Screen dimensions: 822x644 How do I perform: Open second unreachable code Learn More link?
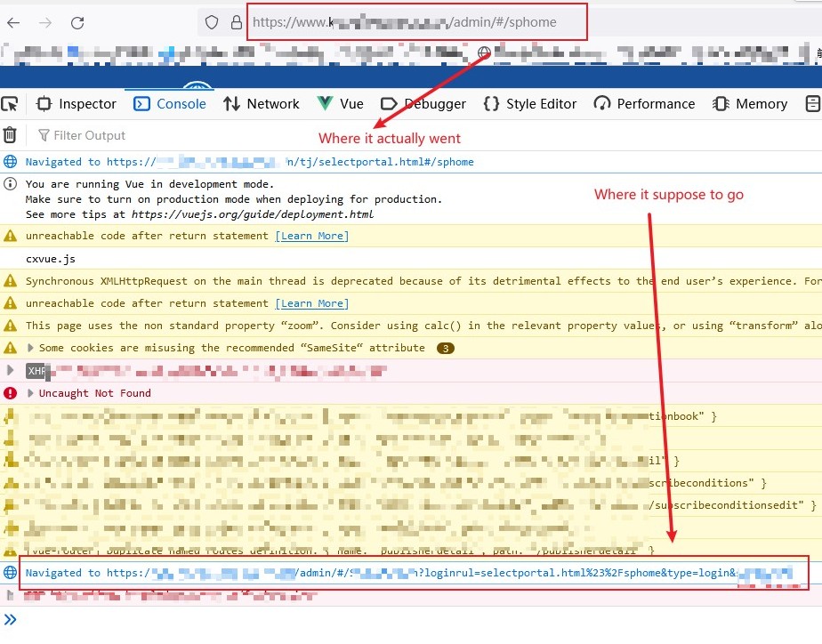[312, 303]
